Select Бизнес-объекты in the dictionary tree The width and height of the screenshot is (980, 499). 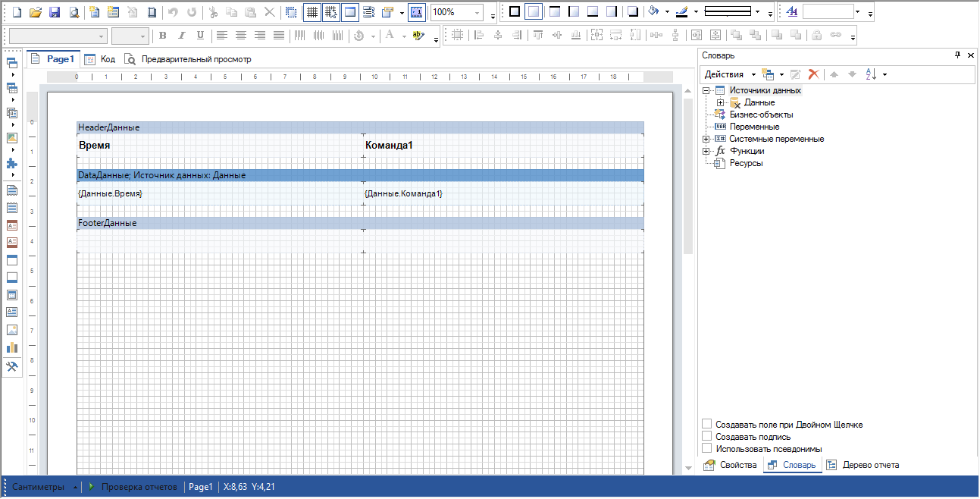pos(761,115)
